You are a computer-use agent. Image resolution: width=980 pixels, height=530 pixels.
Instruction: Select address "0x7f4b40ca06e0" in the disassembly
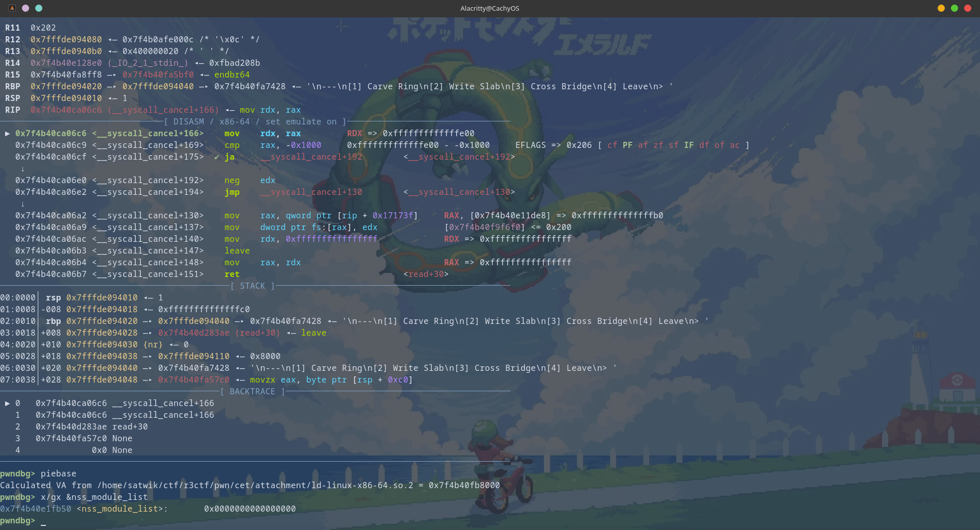pyautogui.click(x=51, y=180)
